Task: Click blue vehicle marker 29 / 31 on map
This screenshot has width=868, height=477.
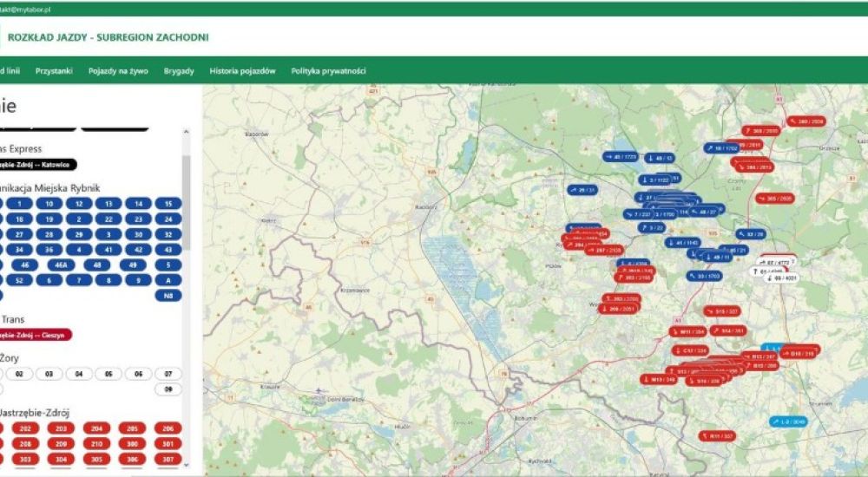Action: point(582,190)
